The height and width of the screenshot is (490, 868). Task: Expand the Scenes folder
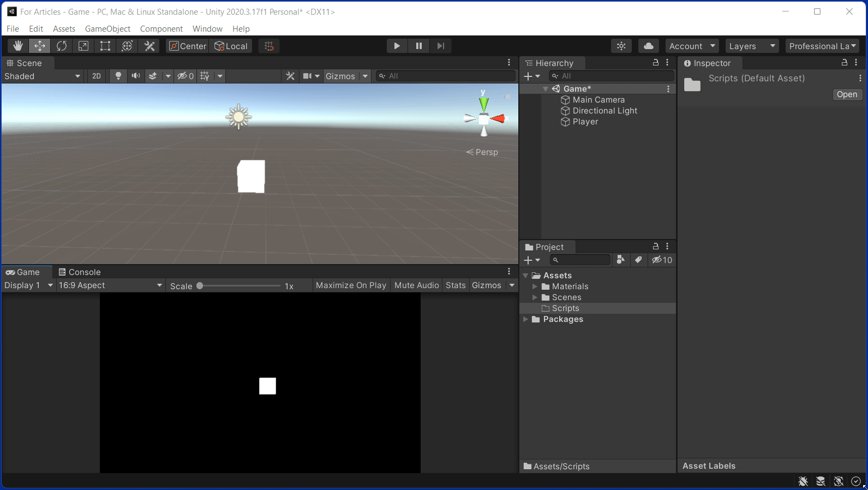click(535, 297)
